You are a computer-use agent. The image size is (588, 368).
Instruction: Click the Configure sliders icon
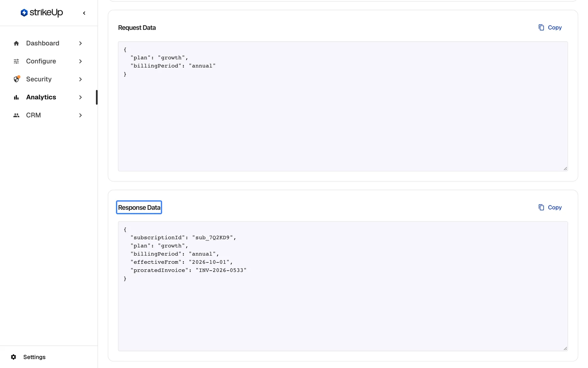pos(16,61)
